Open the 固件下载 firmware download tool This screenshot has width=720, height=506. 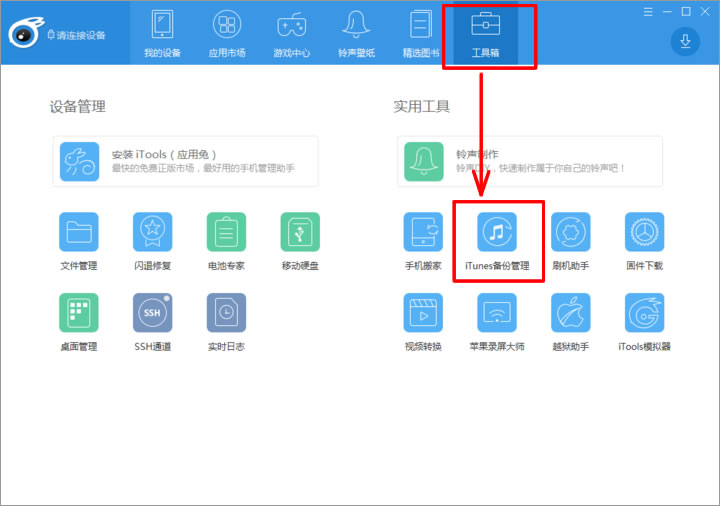(644, 232)
